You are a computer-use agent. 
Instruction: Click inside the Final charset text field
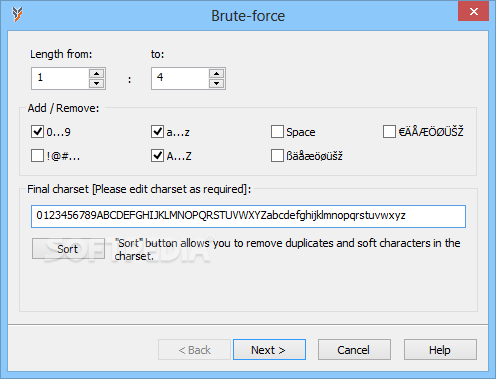click(x=248, y=216)
